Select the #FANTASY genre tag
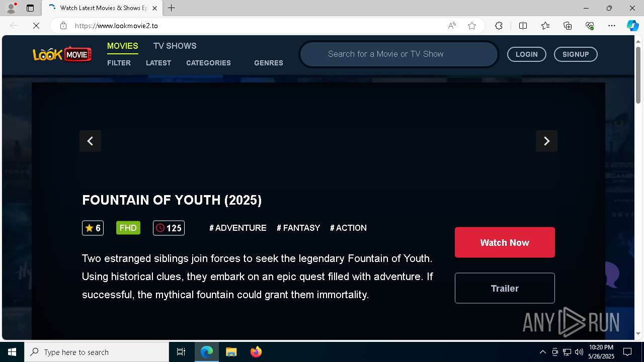Viewport: 644px width, 362px height. point(298,228)
